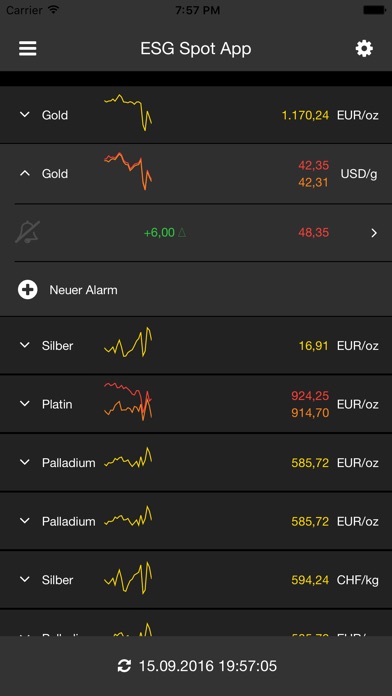Toggle the muted alarm bell icon
This screenshot has height=696, width=392.
28,232
